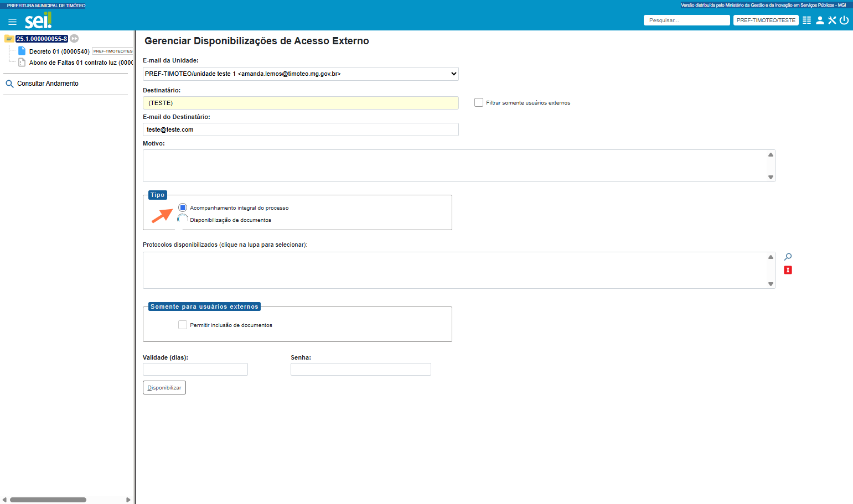Viewport: 853px width, 504px height.
Task: Click the blue document icon for Decreto 01
Action: (22, 51)
